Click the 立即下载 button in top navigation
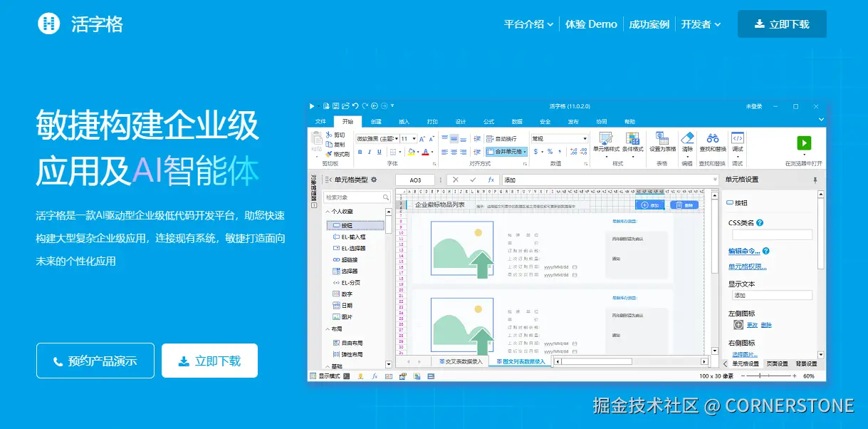 [782, 24]
